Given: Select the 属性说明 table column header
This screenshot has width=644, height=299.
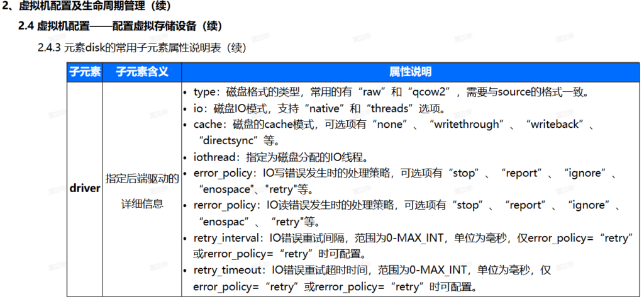Looking at the screenshot, I should point(410,71).
